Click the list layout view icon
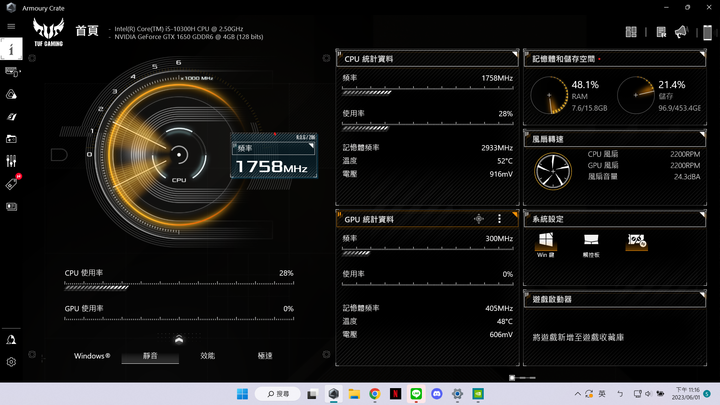The width and height of the screenshot is (720, 405). pos(661,32)
